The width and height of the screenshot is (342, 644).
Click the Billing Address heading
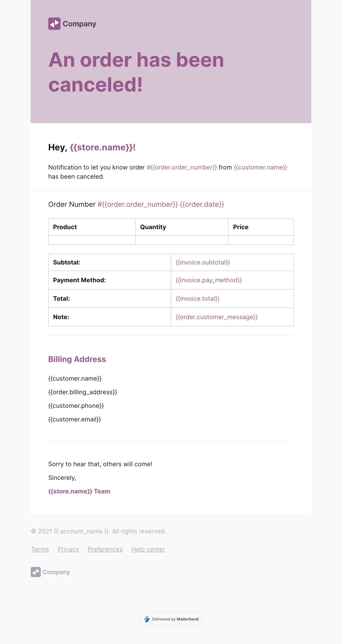(77, 359)
